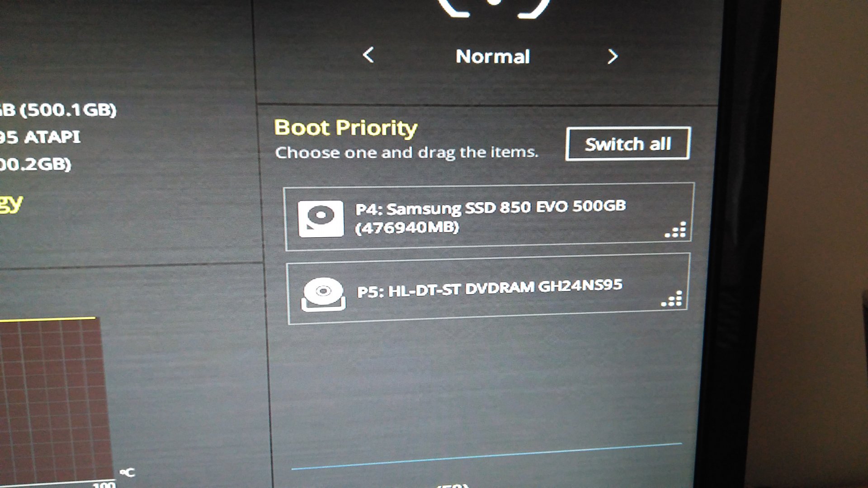868x488 pixels.
Task: Click the brown temperature graph area
Action: [x=54, y=398]
